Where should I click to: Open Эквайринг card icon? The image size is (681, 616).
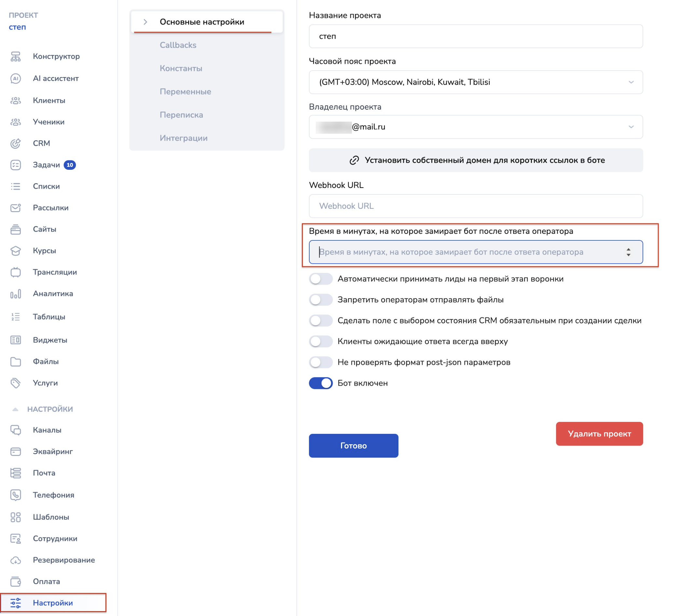[16, 452]
